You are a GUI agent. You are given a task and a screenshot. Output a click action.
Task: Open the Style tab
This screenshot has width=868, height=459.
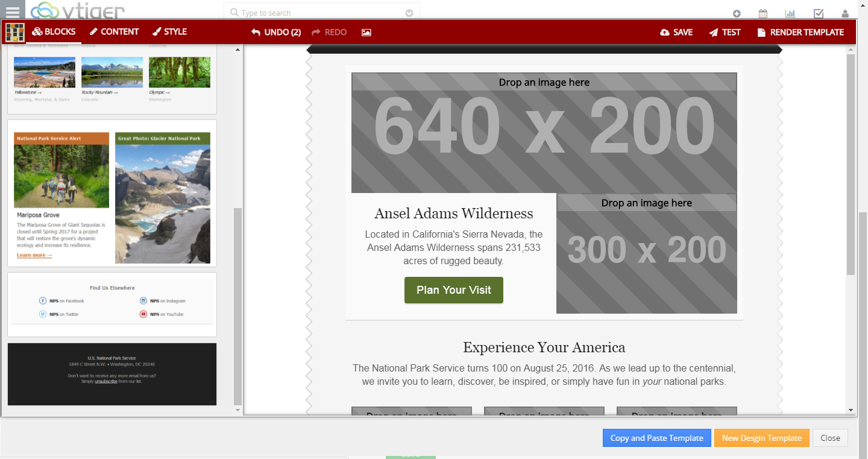(169, 32)
